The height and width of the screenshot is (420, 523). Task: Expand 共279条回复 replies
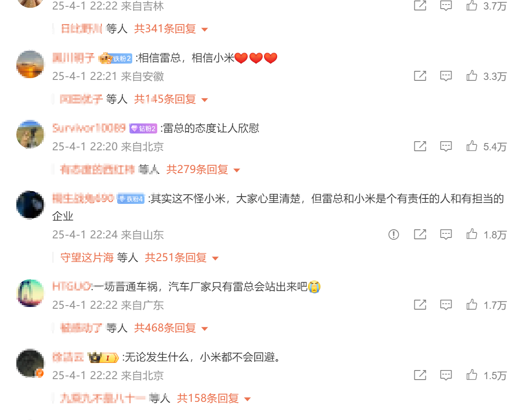coord(203,170)
